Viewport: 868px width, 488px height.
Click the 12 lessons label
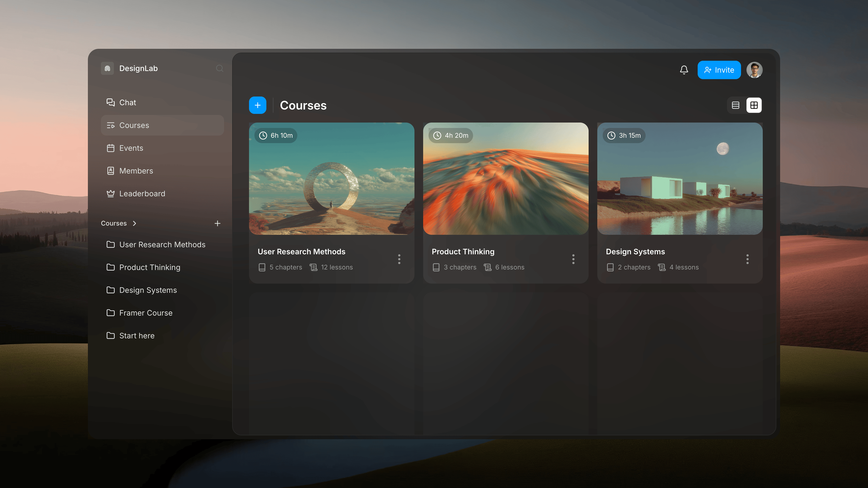click(331, 267)
